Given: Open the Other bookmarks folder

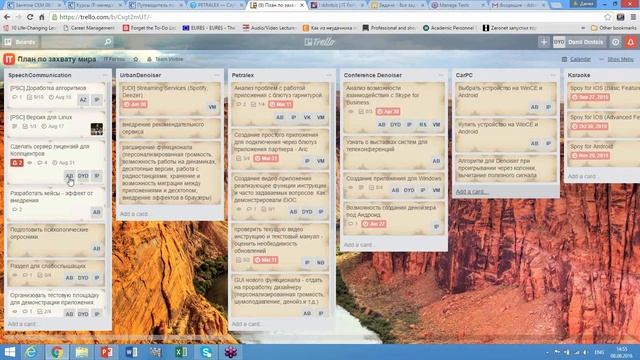Looking at the screenshot, I should coord(613,28).
